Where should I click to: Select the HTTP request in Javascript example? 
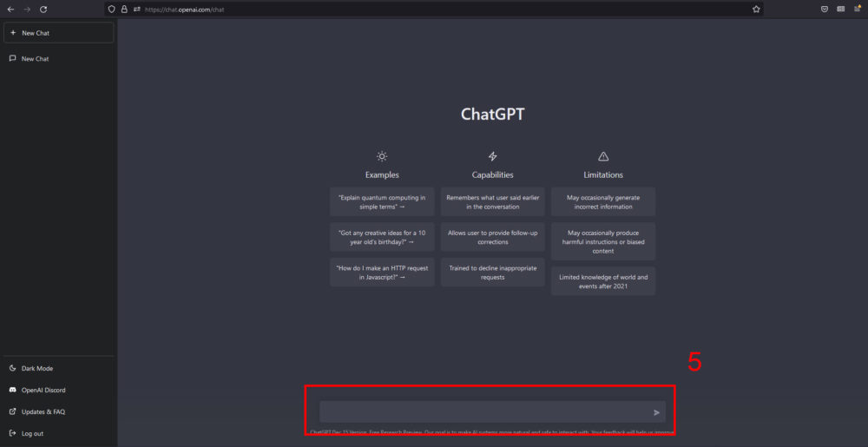pos(382,273)
